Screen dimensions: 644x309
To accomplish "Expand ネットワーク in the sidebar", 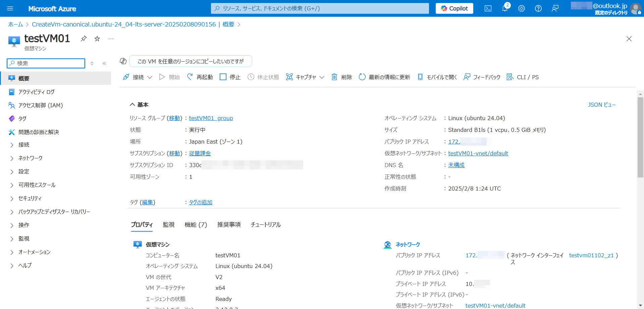I will 30,158.
